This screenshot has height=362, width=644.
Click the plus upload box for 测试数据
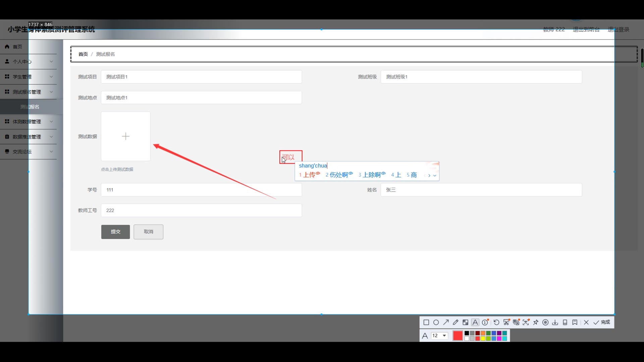pos(126,136)
